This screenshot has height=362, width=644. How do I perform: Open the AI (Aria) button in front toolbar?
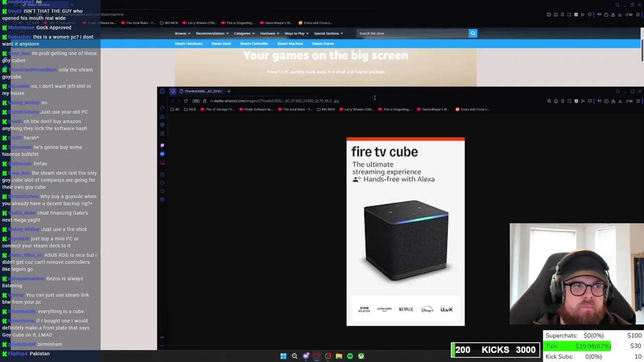pos(629,101)
